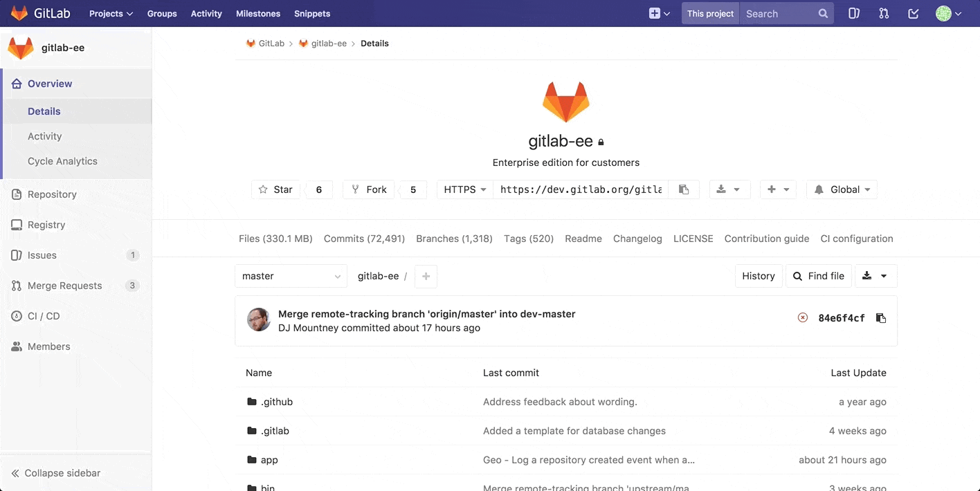View the failed pipeline status icon on the latest commit
This screenshot has height=491, width=980.
pyautogui.click(x=802, y=318)
